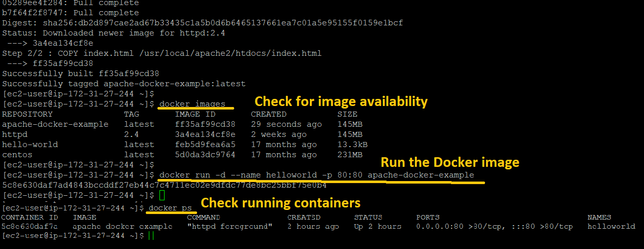Click the CONTAINER ID column header

30,217
